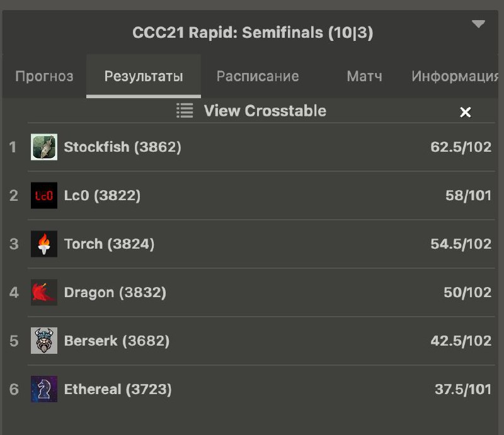Switch to the Матч tab
The image size is (504, 435).
365,76
